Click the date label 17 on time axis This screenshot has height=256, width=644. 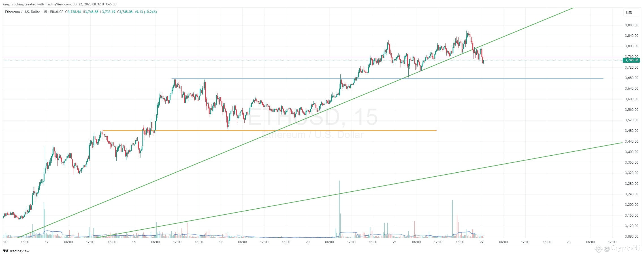pos(47,242)
